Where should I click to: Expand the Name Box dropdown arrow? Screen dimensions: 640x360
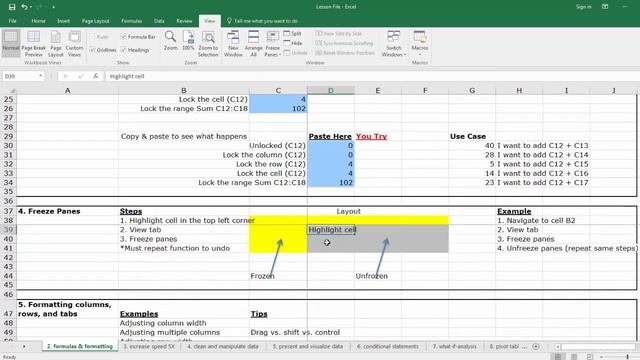pos(40,76)
